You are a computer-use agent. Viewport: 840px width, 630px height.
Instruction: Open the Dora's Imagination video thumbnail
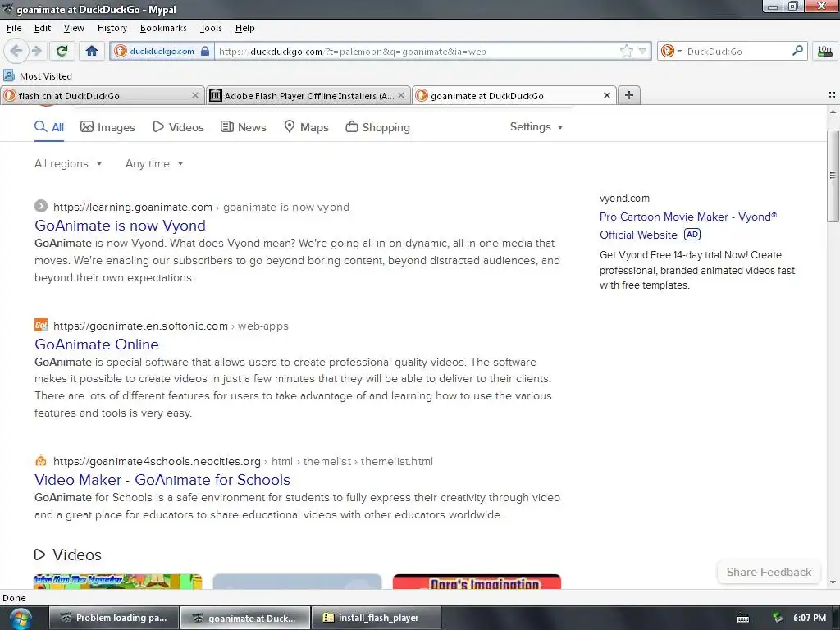[477, 582]
